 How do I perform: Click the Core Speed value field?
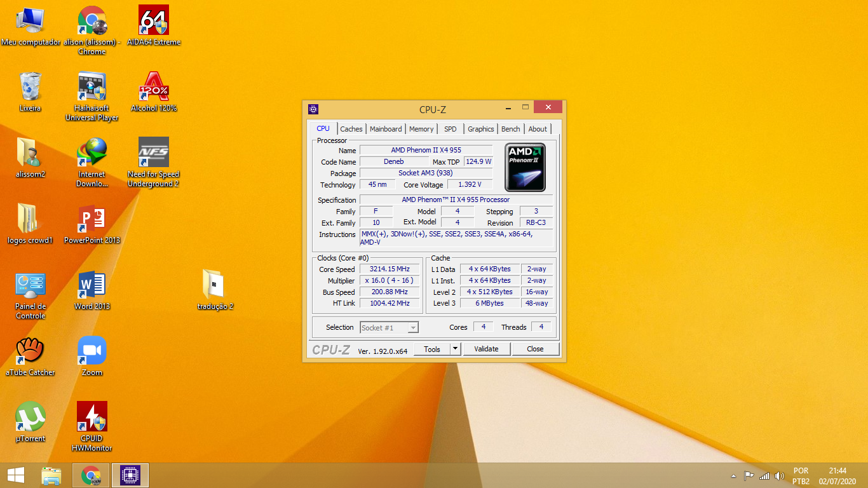point(390,269)
